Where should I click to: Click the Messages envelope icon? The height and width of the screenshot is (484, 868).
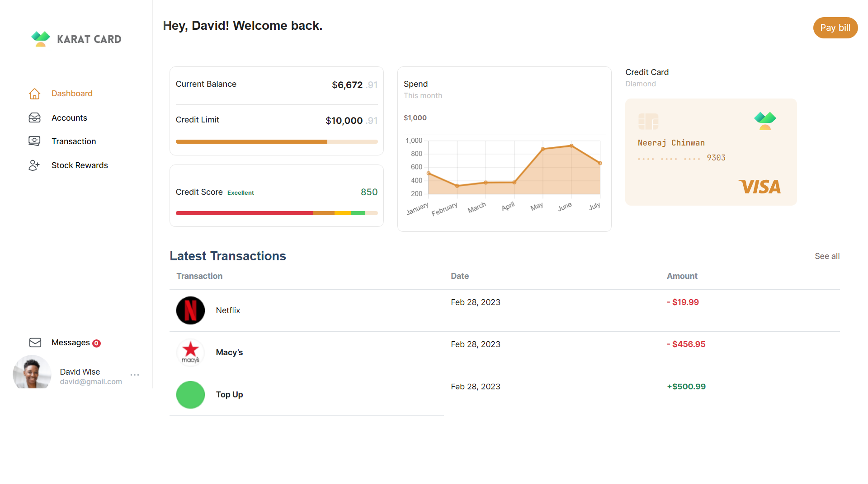[35, 343]
